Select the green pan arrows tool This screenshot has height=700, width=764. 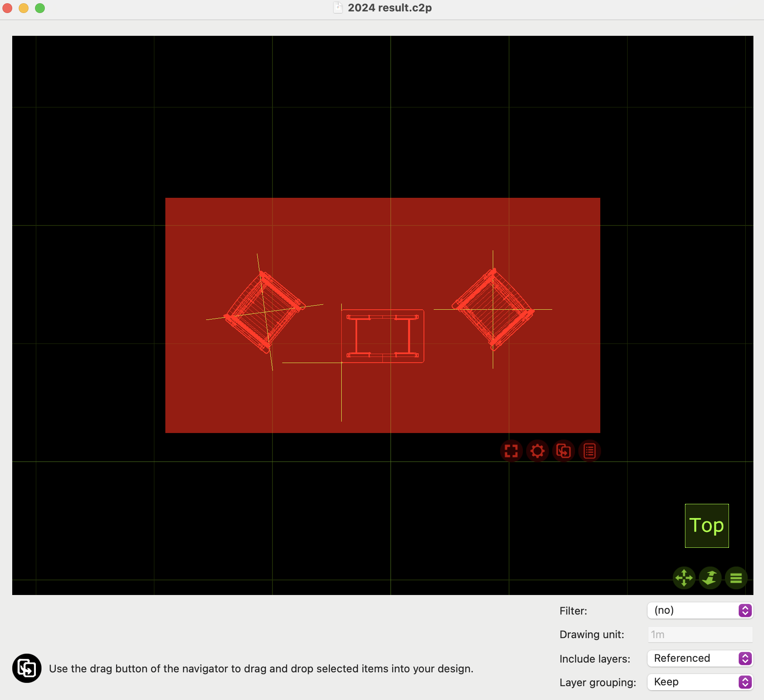684,578
